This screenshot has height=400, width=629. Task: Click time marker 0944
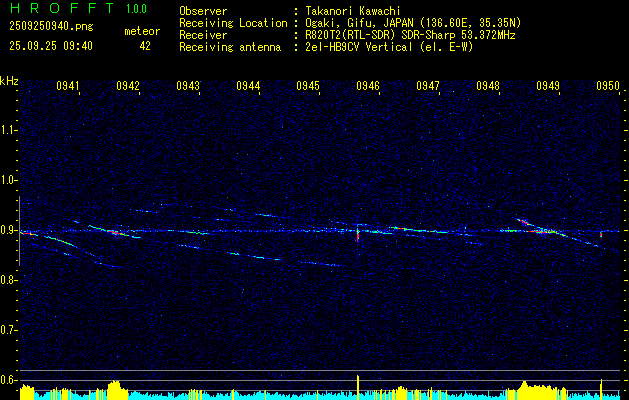[248, 85]
